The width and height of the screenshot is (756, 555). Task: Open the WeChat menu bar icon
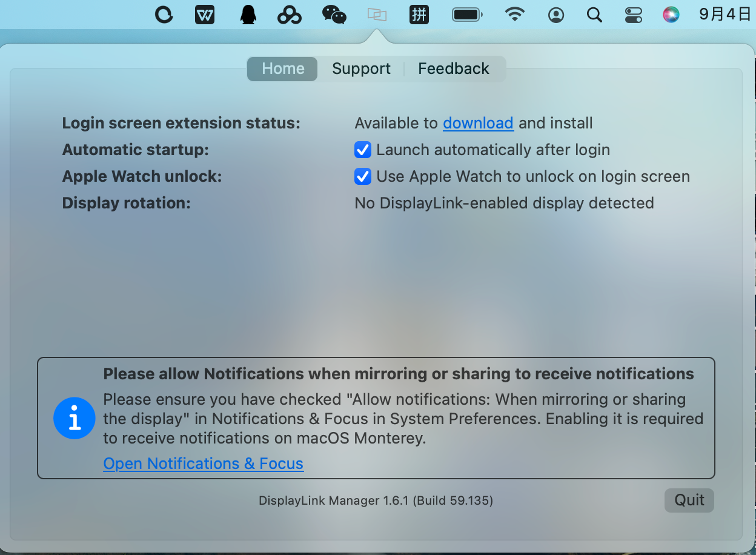pyautogui.click(x=334, y=15)
